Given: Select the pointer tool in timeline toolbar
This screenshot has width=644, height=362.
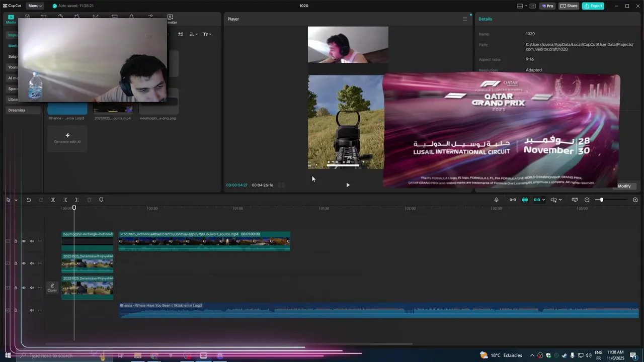Looking at the screenshot, I should point(8,200).
